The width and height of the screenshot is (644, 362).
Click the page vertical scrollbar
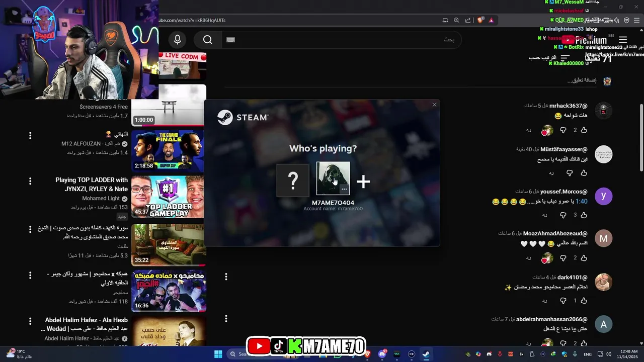click(x=640, y=138)
